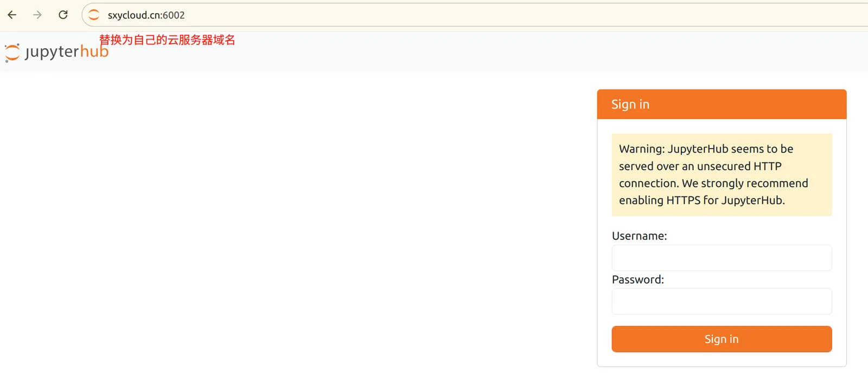Click the word "jupyter" in the logo
The width and height of the screenshot is (868, 382).
(x=52, y=52)
